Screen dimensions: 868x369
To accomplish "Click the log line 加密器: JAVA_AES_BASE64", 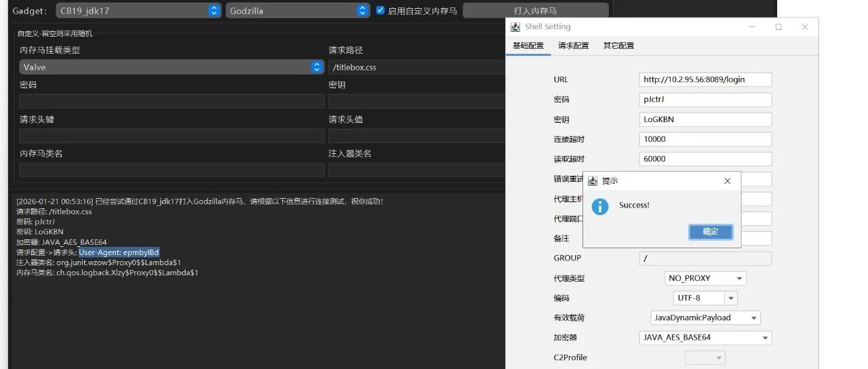I will [62, 242].
